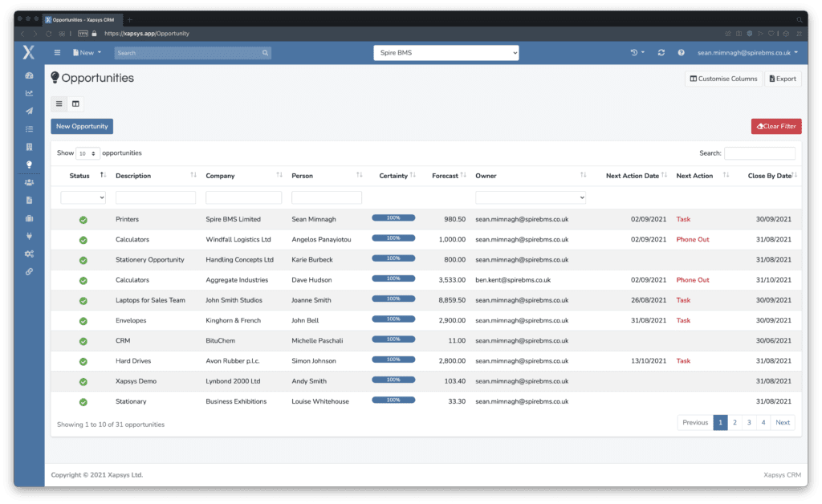Open the line chart reports sidebar icon
Image resolution: width=822 pixels, height=504 pixels.
(30, 93)
